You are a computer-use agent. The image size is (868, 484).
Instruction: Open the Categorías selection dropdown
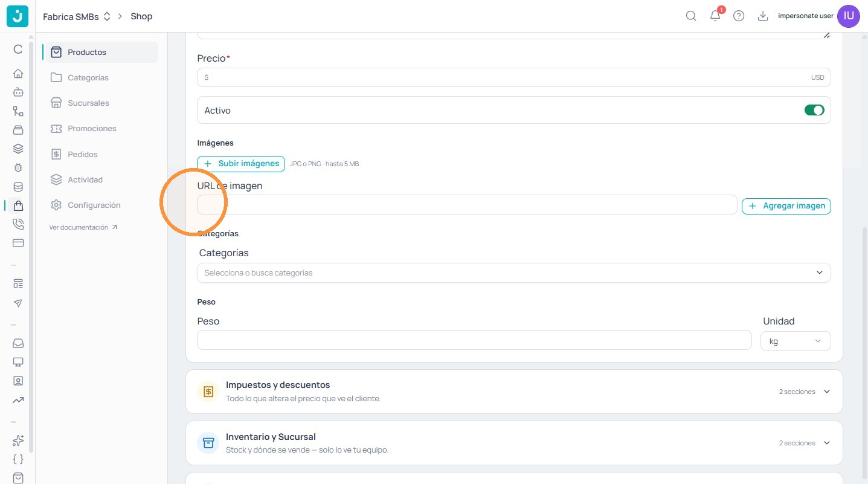513,273
